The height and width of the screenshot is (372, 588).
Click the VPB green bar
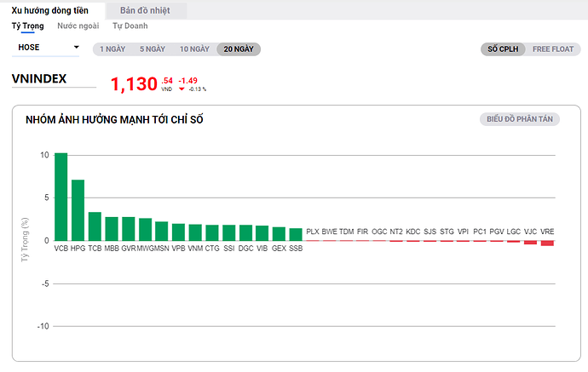pyautogui.click(x=178, y=232)
